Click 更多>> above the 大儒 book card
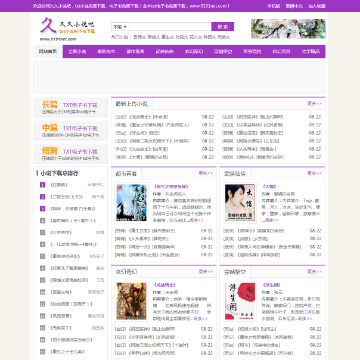 click(x=314, y=173)
